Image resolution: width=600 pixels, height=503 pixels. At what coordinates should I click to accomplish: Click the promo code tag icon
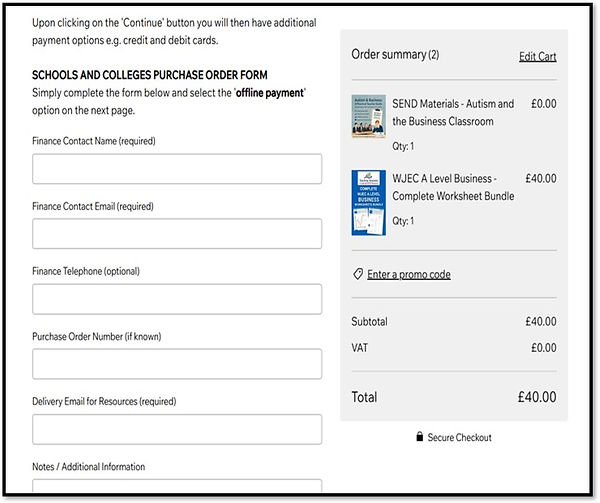358,274
